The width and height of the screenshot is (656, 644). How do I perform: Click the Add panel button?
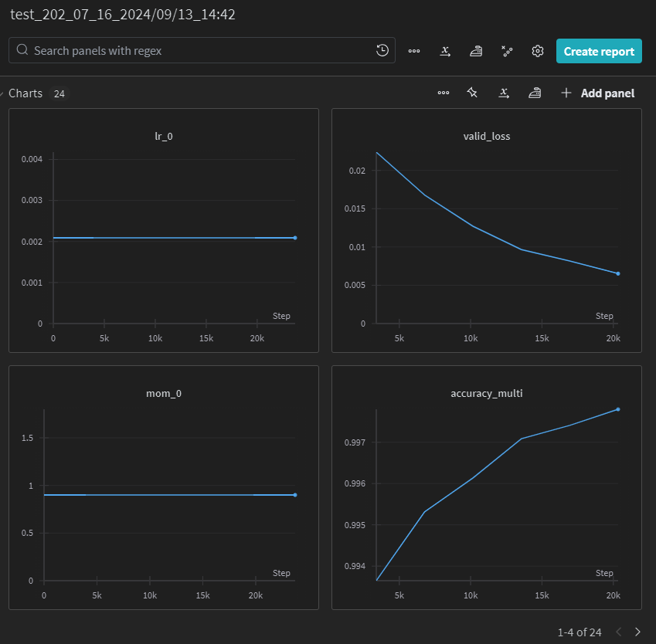pyautogui.click(x=598, y=93)
